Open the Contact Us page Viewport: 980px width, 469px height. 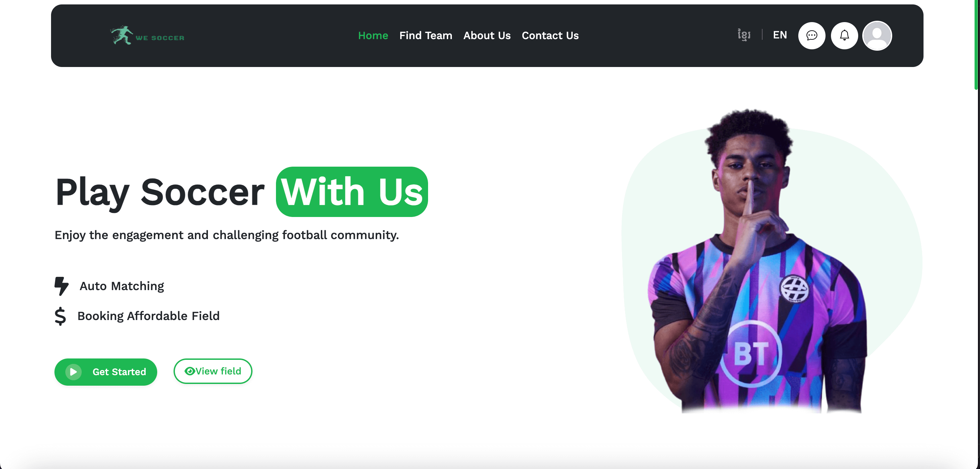pyautogui.click(x=550, y=35)
